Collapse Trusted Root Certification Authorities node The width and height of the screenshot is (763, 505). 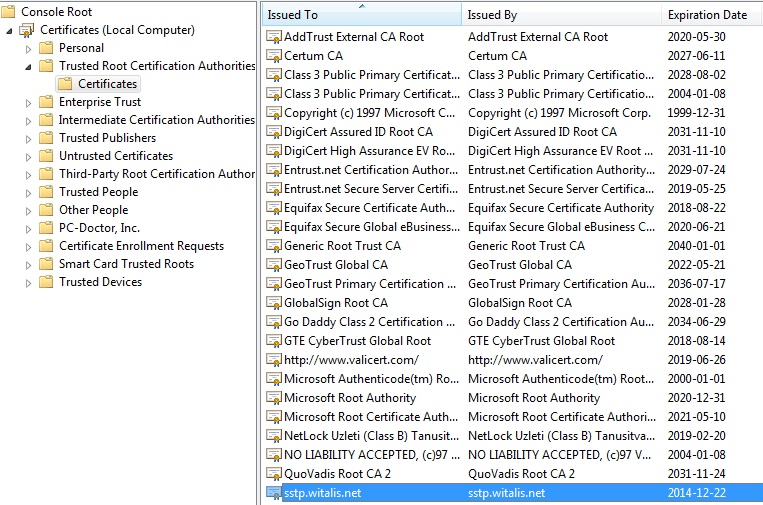(x=28, y=67)
